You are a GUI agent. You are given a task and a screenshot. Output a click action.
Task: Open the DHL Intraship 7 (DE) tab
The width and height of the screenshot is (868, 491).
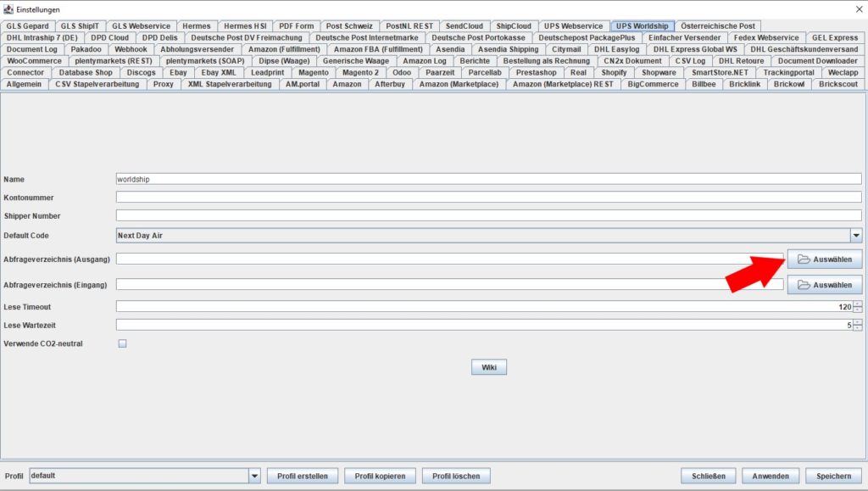[x=42, y=37]
